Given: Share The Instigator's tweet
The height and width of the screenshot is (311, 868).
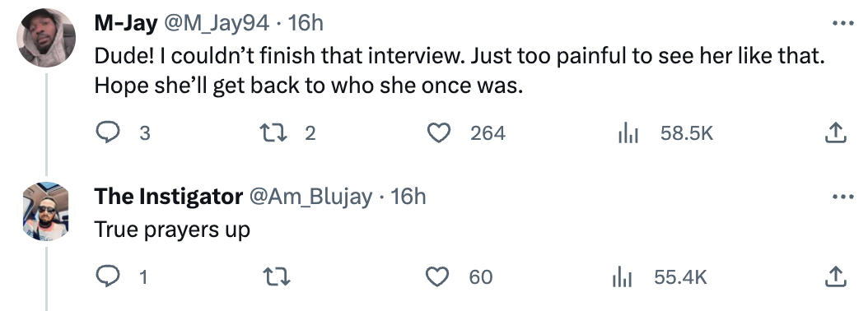Looking at the screenshot, I should tap(835, 276).
